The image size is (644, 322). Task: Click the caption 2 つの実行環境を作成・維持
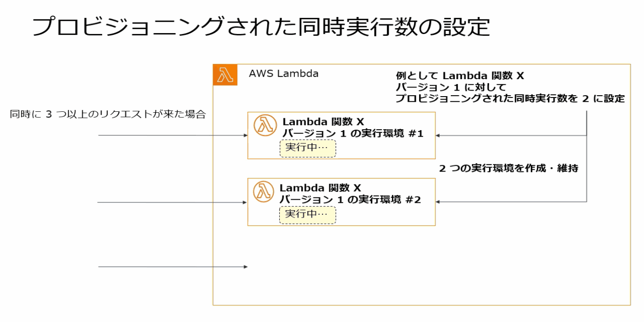click(x=508, y=168)
